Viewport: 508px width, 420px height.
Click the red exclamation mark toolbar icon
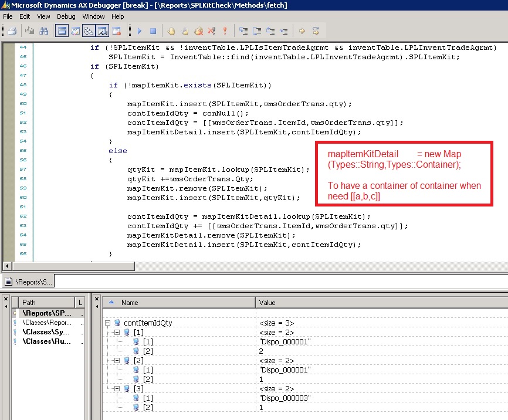coord(225,31)
